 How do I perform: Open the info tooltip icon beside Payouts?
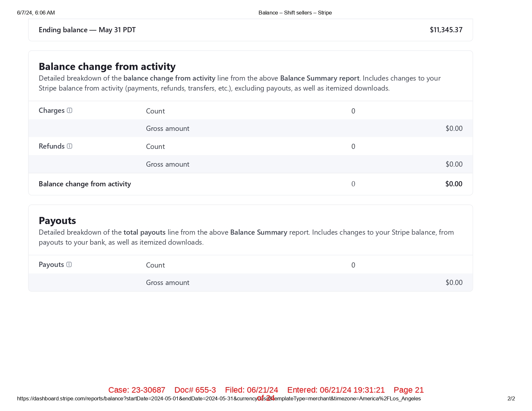tap(69, 265)
